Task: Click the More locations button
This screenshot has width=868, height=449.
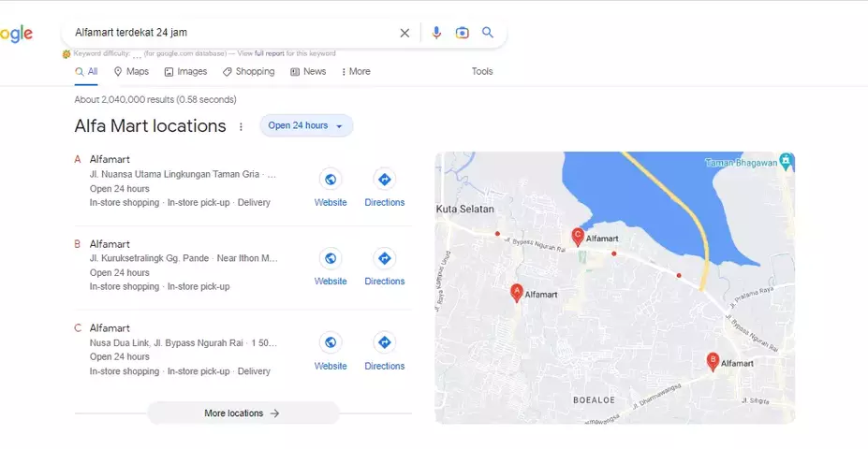Action: point(243,413)
